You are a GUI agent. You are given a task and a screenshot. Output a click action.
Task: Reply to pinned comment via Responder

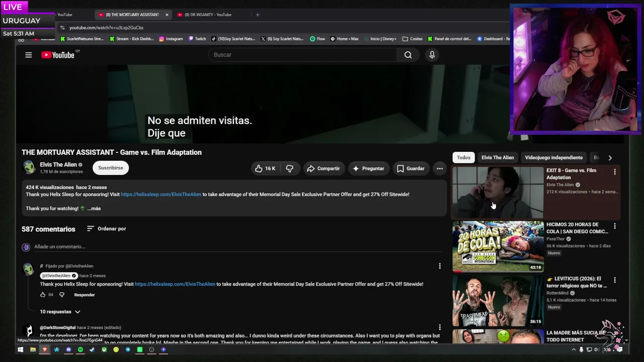(85, 295)
